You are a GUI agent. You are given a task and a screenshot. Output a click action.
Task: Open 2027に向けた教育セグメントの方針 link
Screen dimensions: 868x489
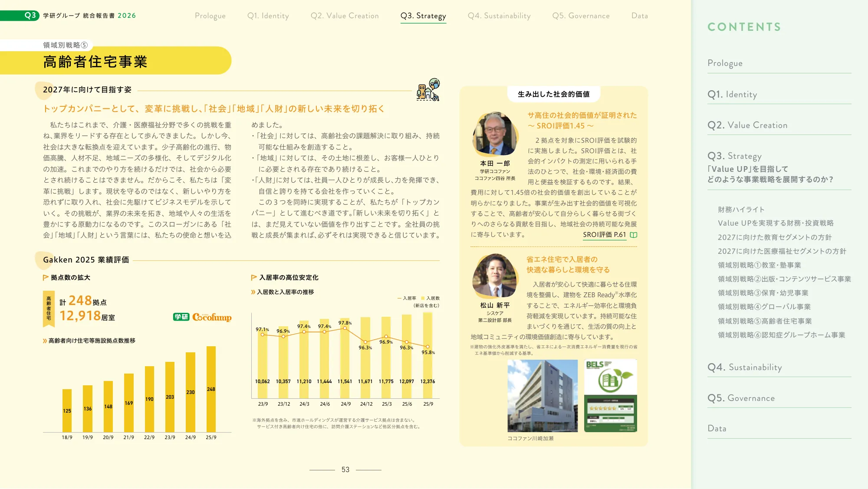(775, 237)
